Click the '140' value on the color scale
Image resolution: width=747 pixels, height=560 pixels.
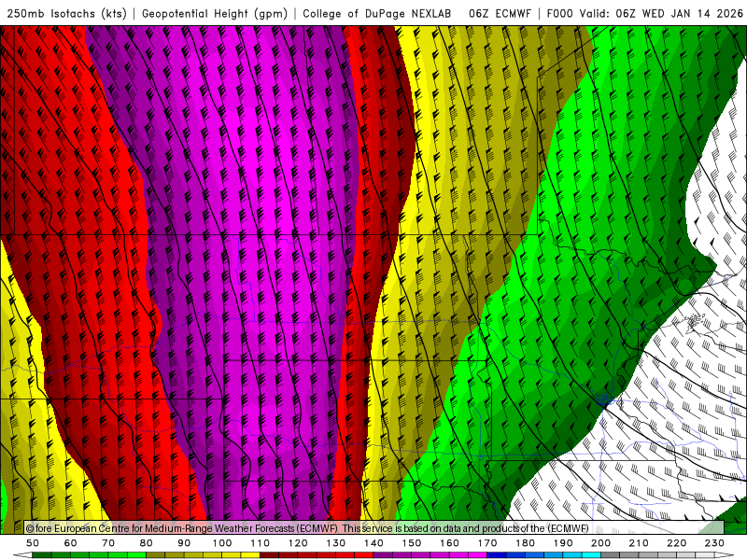pos(373,543)
